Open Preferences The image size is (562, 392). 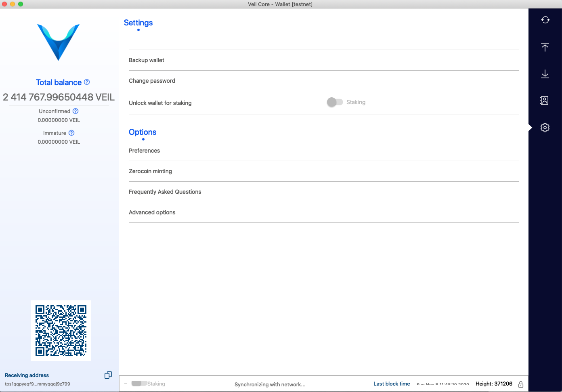[x=324, y=151]
